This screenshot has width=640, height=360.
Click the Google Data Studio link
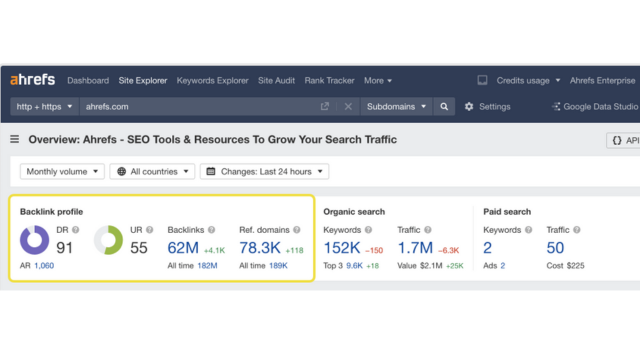[600, 107]
